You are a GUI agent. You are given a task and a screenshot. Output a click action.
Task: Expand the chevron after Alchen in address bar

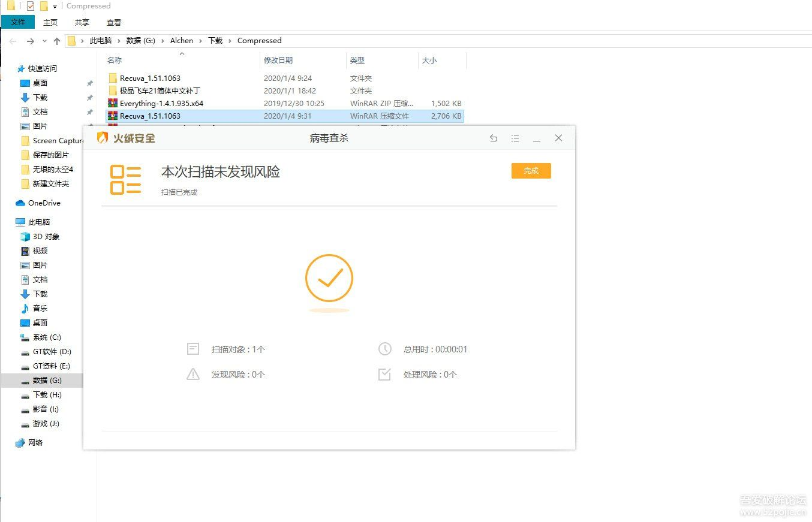pos(200,41)
